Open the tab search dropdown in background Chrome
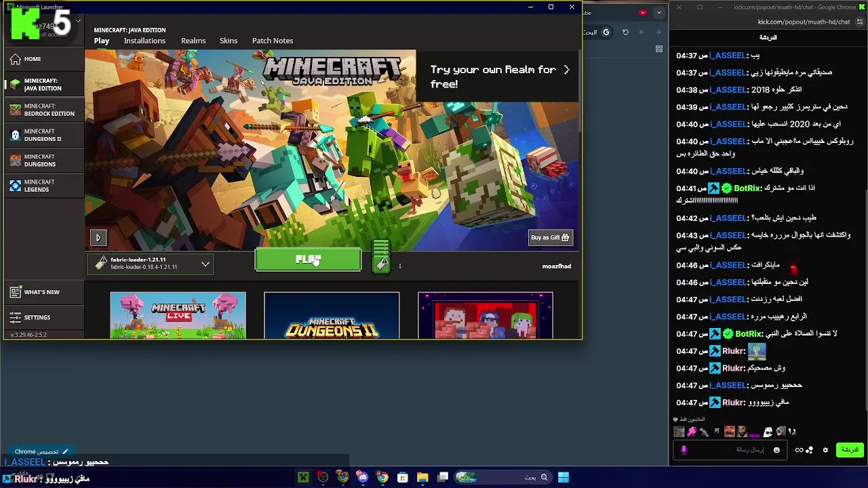Viewport: 868px width, 488px height. pos(658,12)
